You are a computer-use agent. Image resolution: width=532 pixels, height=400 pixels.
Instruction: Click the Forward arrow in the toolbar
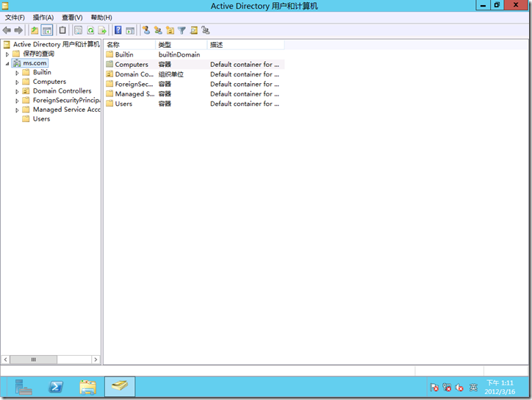point(18,31)
